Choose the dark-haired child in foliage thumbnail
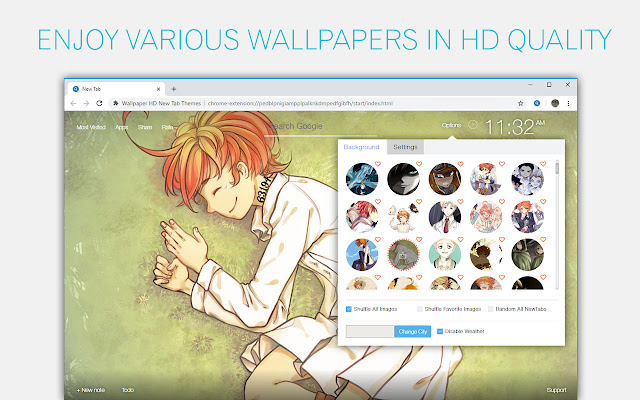The height and width of the screenshot is (400, 640). pyautogui.click(x=486, y=255)
